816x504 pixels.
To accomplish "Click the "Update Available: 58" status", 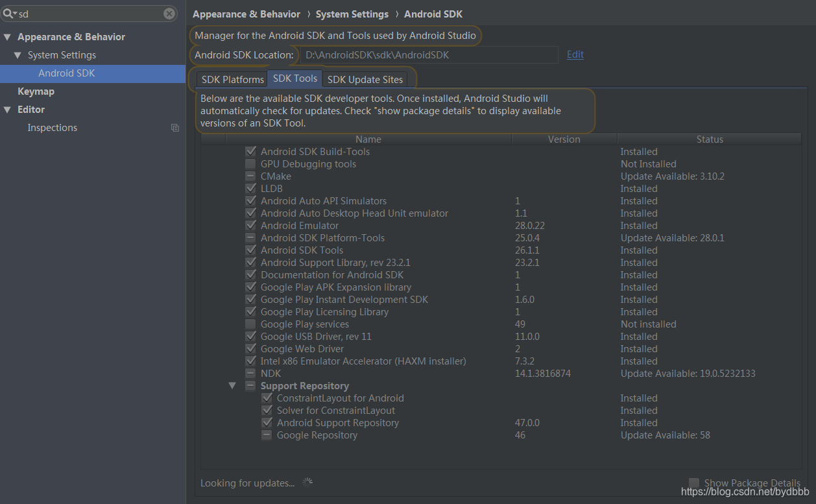I will (666, 435).
